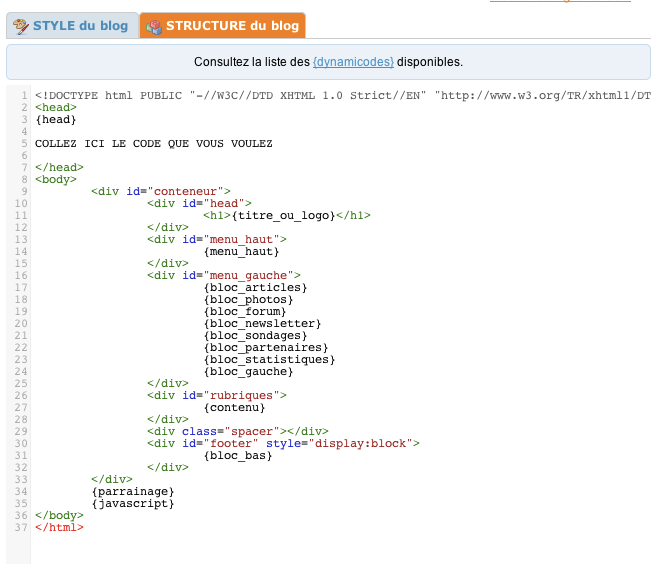Click the paint palette icon on the STYLE tab

[x=20, y=26]
